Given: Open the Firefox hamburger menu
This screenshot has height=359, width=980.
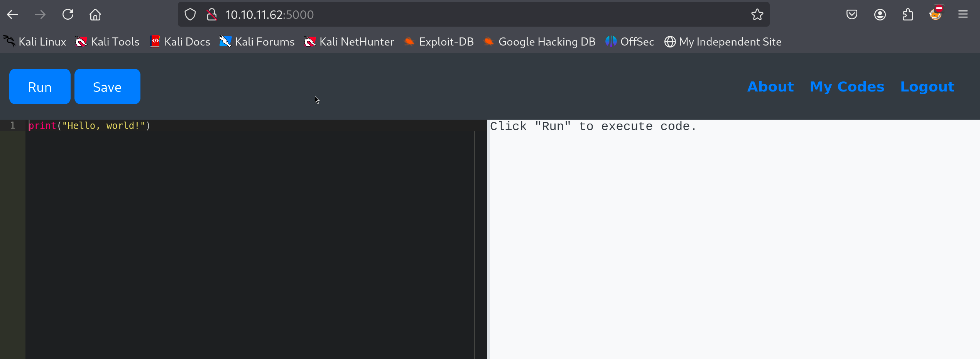Looking at the screenshot, I should 963,15.
